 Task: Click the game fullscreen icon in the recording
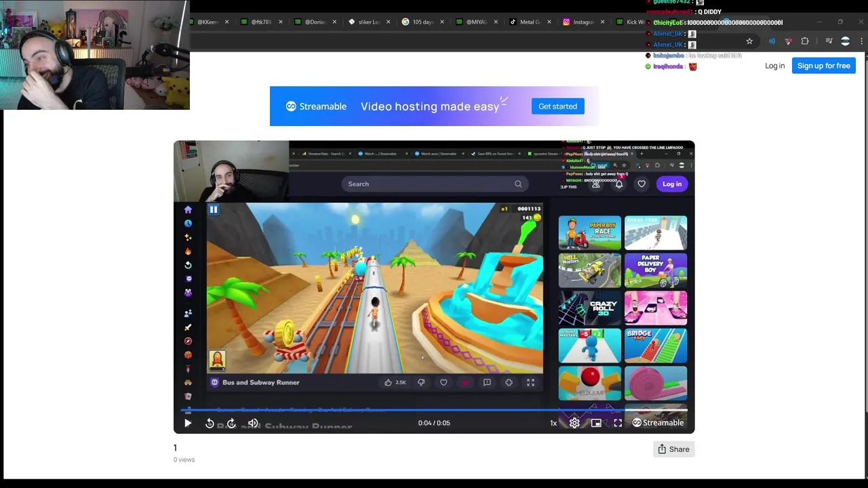531,382
